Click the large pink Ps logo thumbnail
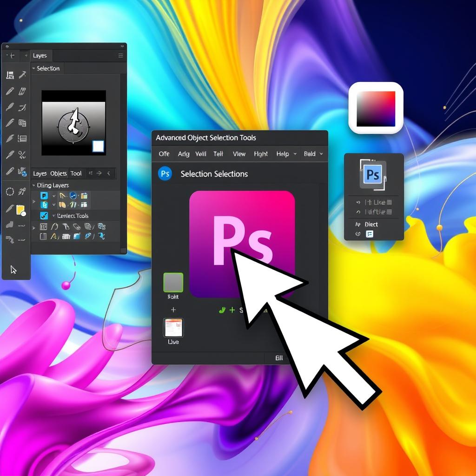476x476 pixels. [242, 245]
